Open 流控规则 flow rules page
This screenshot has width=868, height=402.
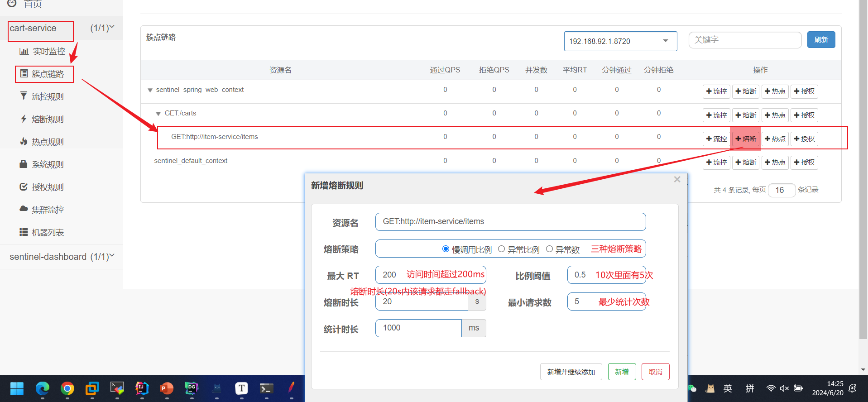pos(43,96)
